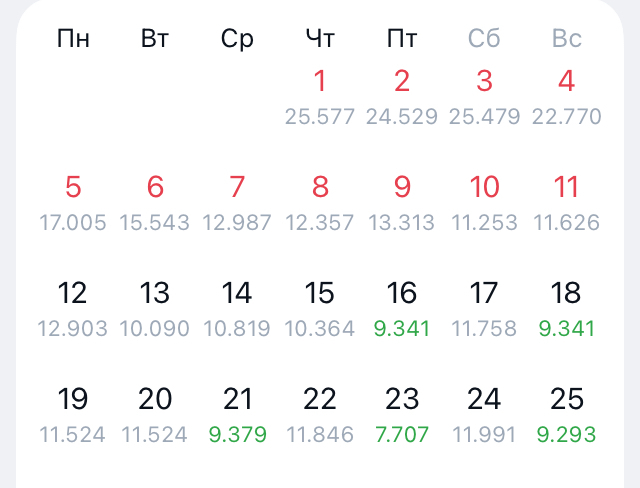Pick day 2 with price 24.529
Screen dimensions: 640x488
coord(402,95)
